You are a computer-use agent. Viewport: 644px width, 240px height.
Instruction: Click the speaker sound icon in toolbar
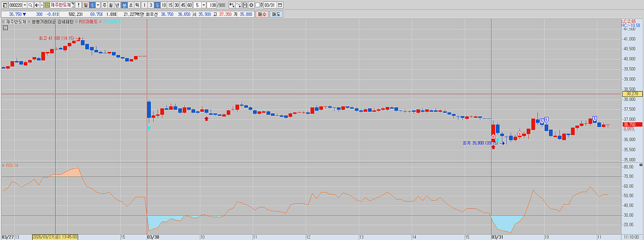(37, 5)
